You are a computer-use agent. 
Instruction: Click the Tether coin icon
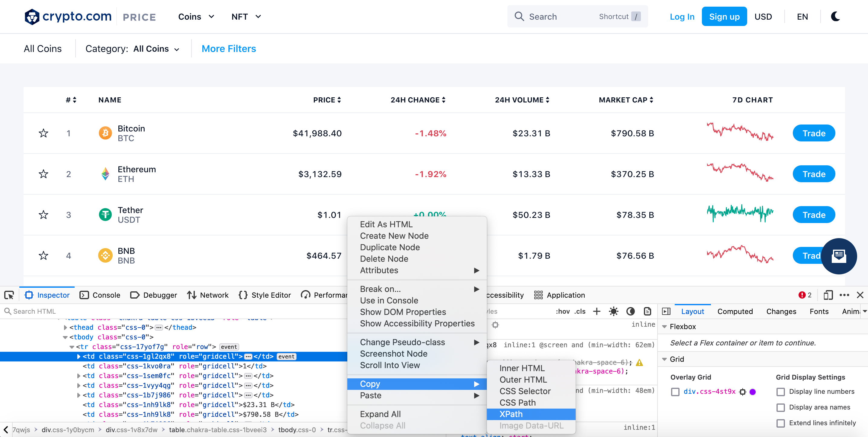click(x=105, y=215)
